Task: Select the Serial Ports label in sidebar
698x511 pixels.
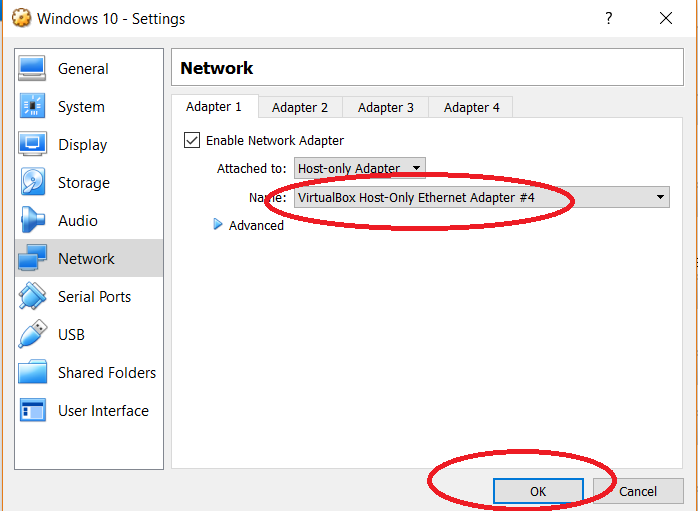Action: click(x=94, y=297)
